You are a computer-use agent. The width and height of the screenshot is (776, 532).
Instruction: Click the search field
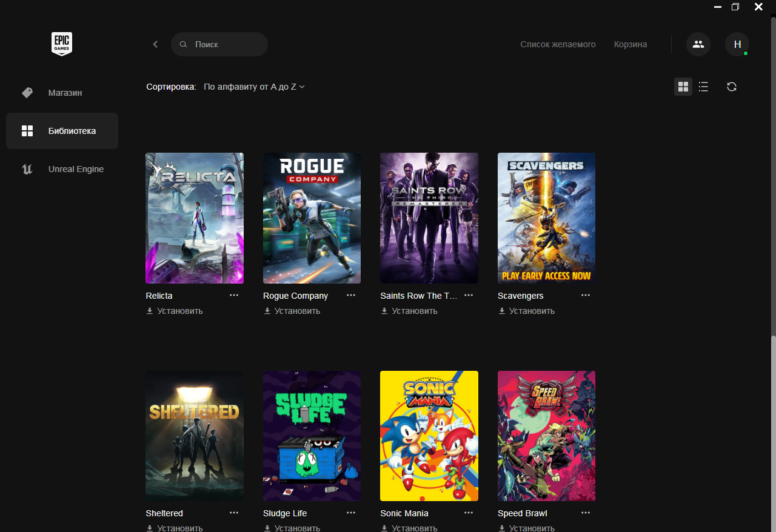click(x=219, y=44)
